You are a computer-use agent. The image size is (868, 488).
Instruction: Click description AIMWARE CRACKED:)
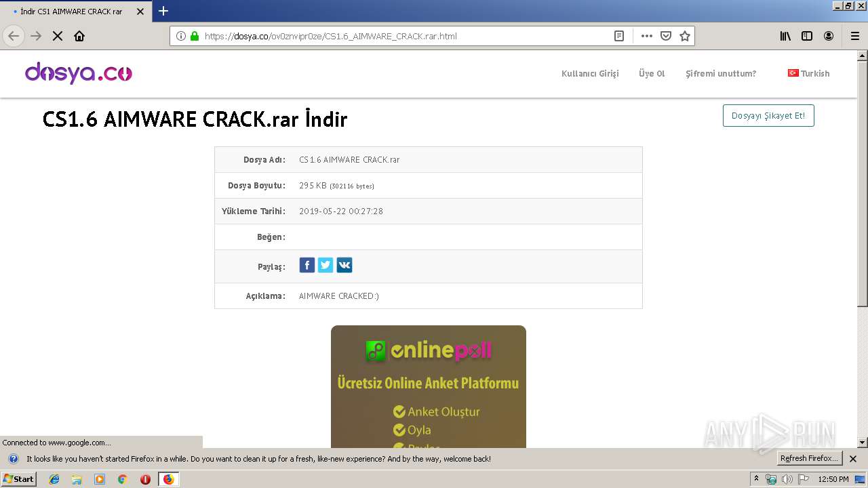[x=339, y=296]
